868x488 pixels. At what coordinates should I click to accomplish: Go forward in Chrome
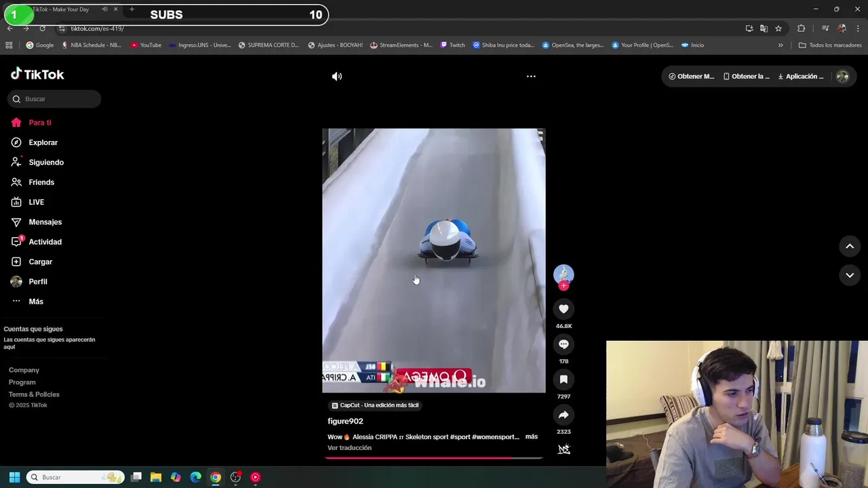pyautogui.click(x=26, y=28)
